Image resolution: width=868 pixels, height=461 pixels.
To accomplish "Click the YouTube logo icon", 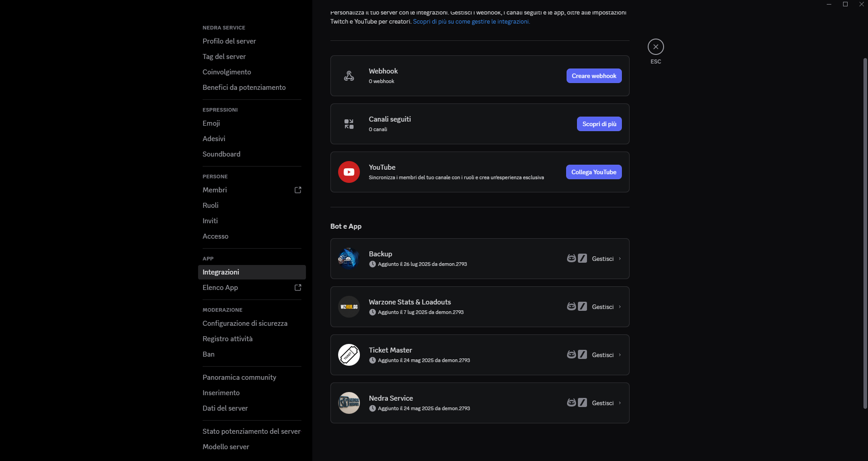I will pyautogui.click(x=349, y=172).
